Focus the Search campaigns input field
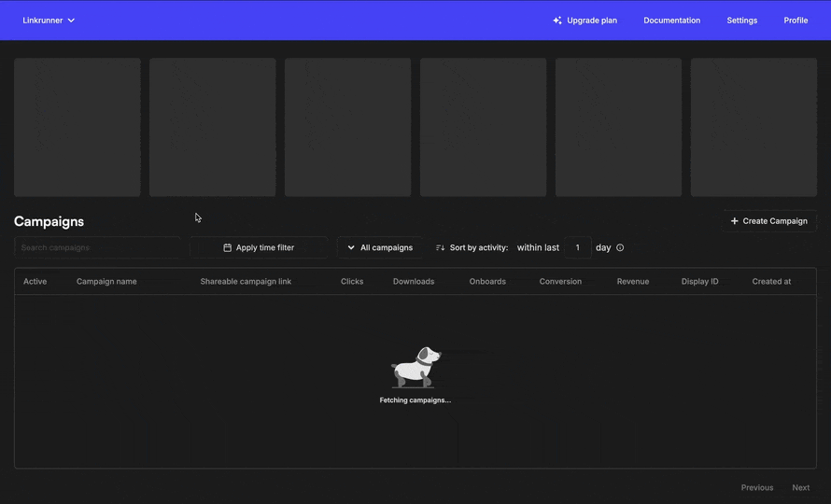This screenshot has height=504, width=831. [x=98, y=248]
